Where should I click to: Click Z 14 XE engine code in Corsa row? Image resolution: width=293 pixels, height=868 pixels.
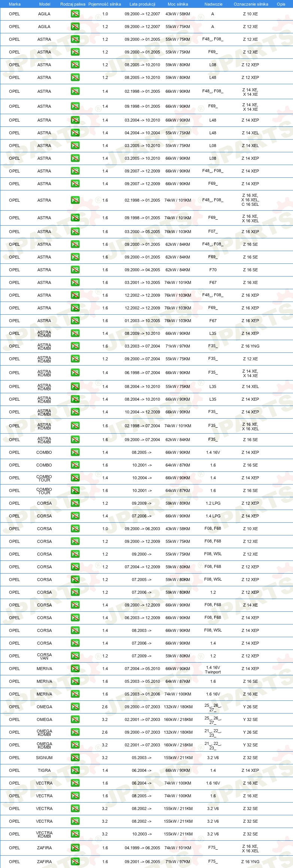coord(250,605)
